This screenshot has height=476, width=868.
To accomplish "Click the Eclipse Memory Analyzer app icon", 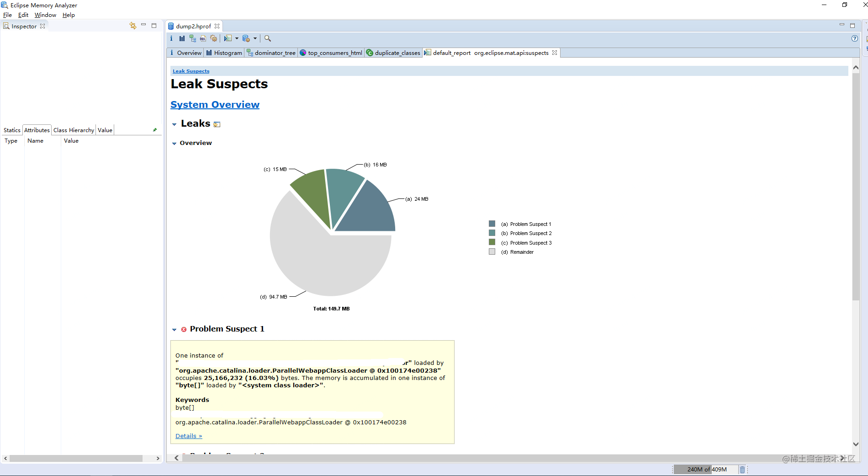I will 5,5.
